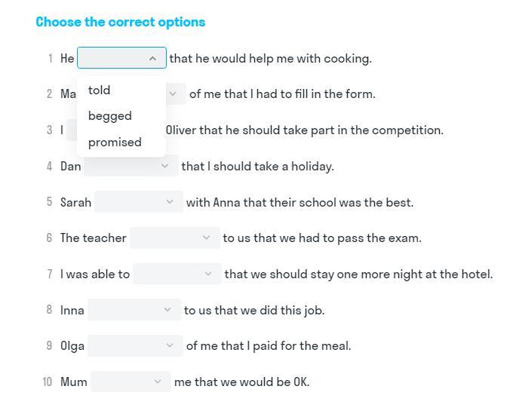
Task: Expand dropdown after 'I was able to'
Action: [x=177, y=274]
